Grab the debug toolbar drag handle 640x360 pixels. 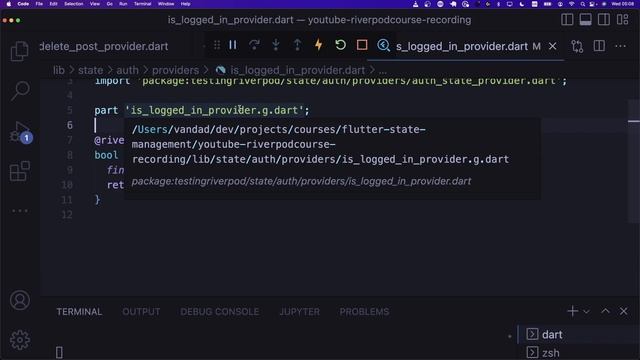(x=217, y=45)
